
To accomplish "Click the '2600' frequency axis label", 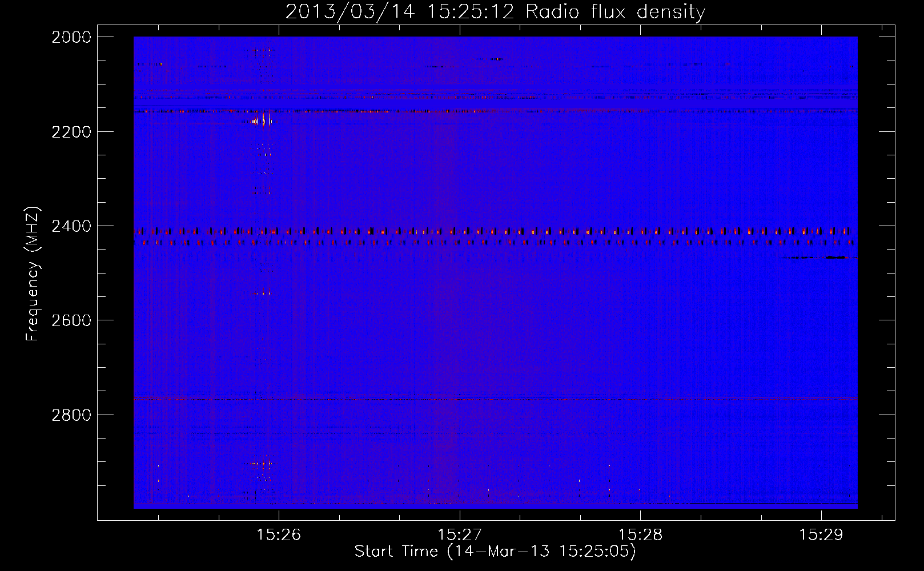I will pyautogui.click(x=71, y=320).
